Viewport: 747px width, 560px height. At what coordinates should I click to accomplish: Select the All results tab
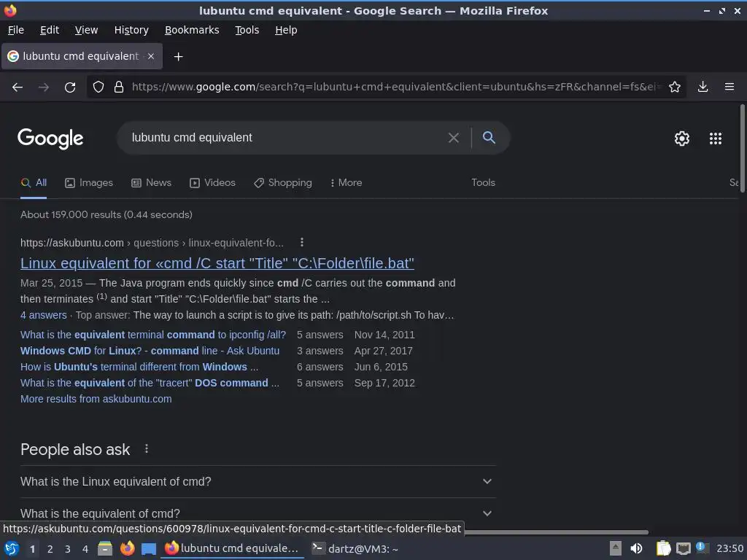[34, 183]
